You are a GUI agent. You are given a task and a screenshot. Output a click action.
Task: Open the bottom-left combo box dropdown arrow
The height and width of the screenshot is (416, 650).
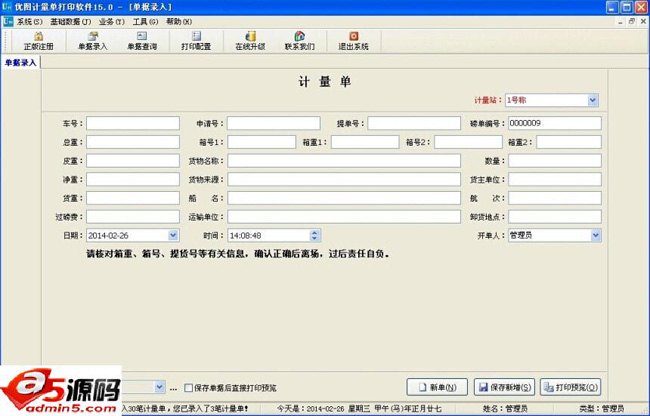pos(160,387)
